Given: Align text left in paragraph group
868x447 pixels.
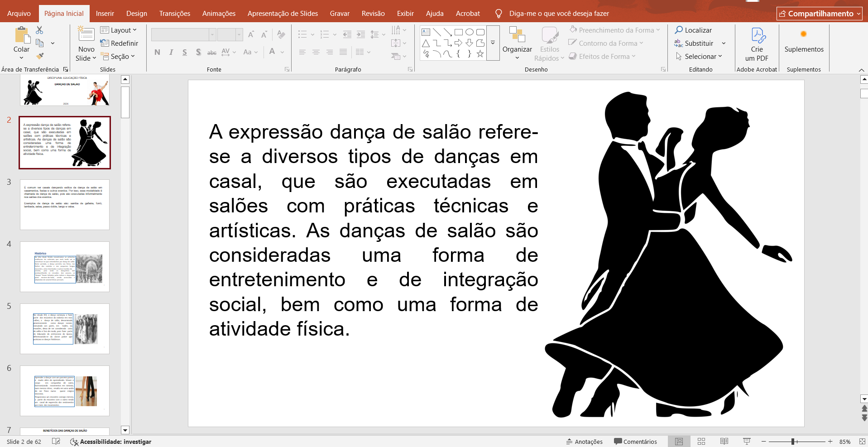Looking at the screenshot, I should click(x=302, y=52).
